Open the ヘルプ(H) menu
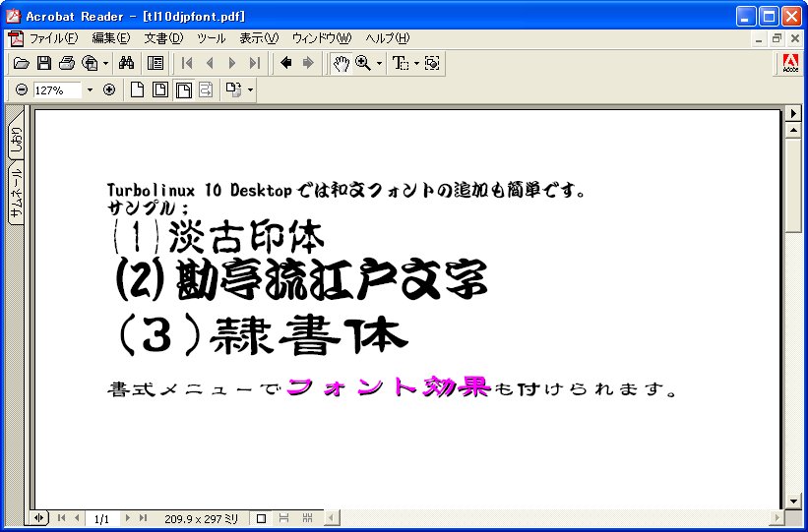This screenshot has height=532, width=808. tap(387, 38)
